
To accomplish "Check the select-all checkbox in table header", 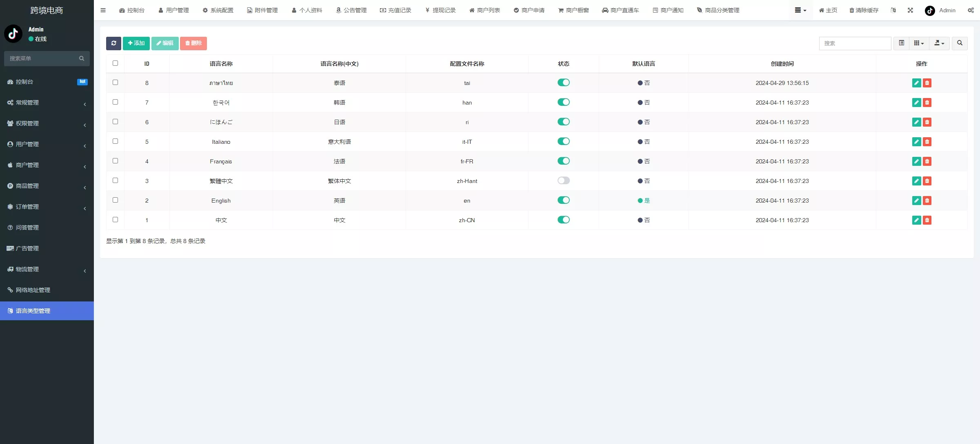I will 116,63.
